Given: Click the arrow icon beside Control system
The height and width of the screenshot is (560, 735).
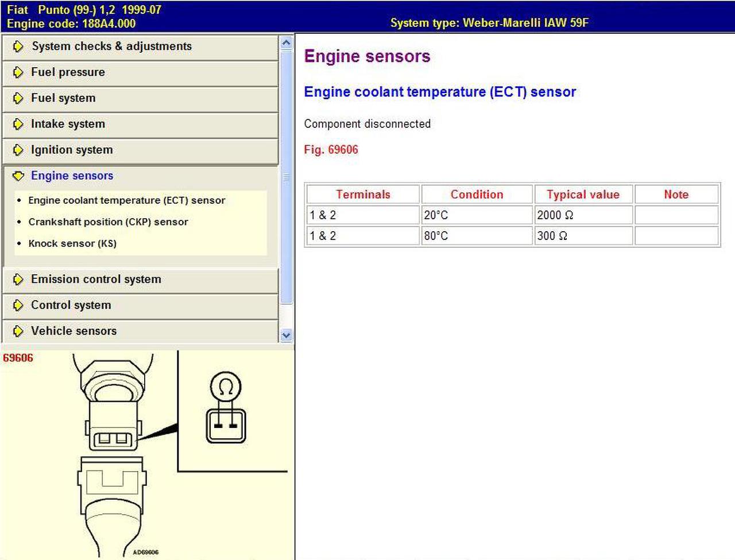Looking at the screenshot, I should (18, 305).
